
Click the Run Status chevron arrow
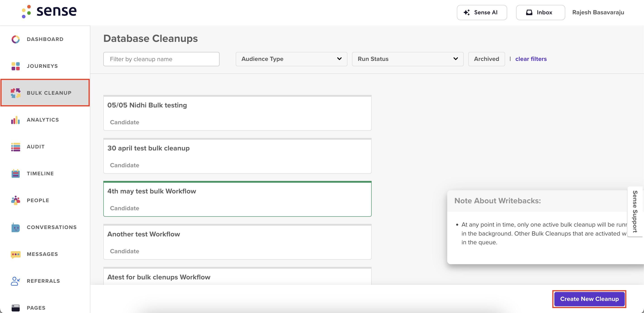(x=455, y=59)
